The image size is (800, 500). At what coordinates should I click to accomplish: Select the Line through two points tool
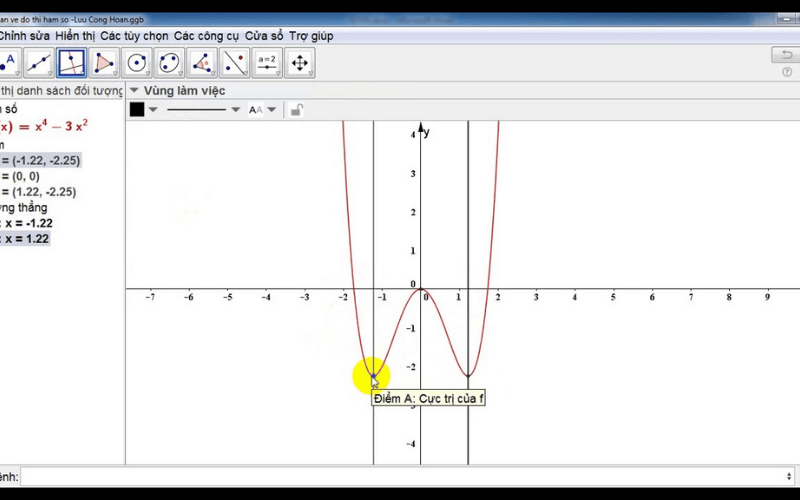tap(39, 64)
